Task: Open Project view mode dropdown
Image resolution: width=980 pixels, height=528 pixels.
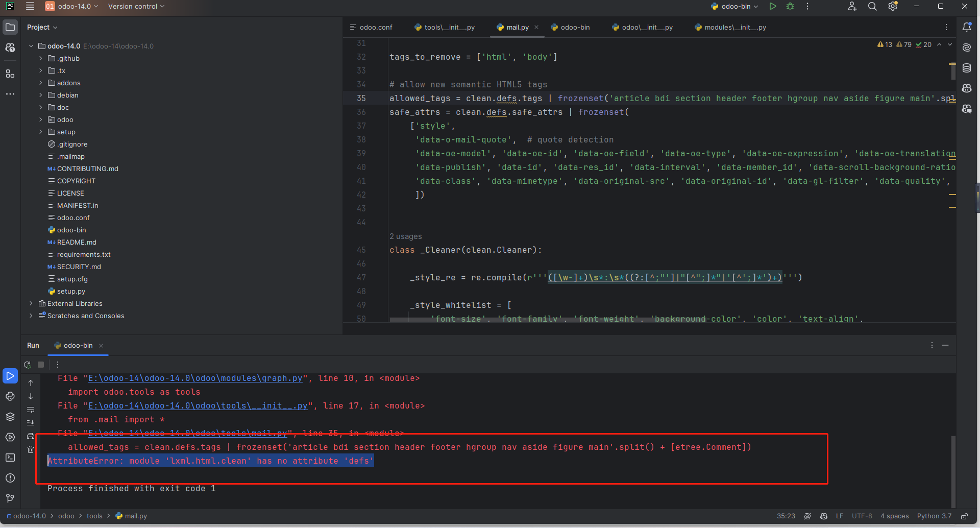Action: 42,27
